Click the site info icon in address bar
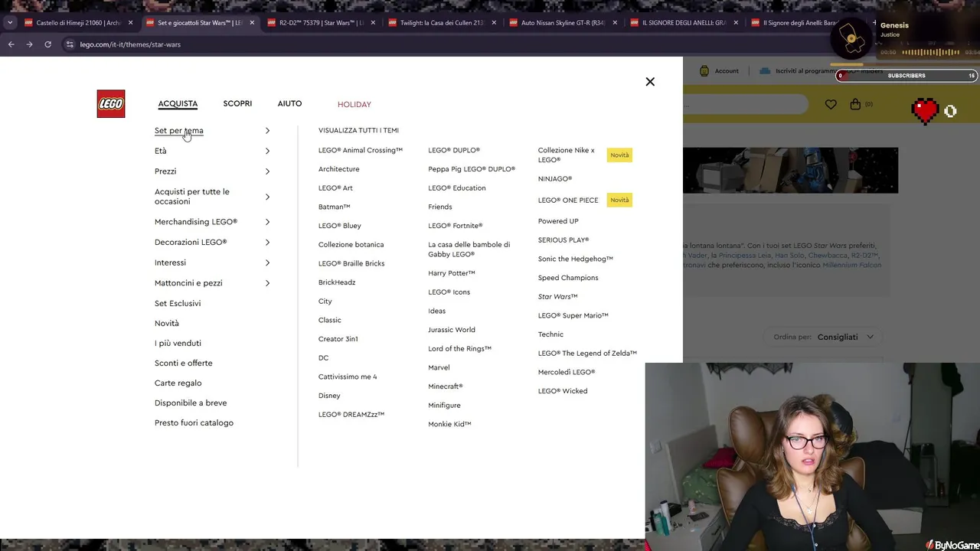980x551 pixels. tap(70, 44)
